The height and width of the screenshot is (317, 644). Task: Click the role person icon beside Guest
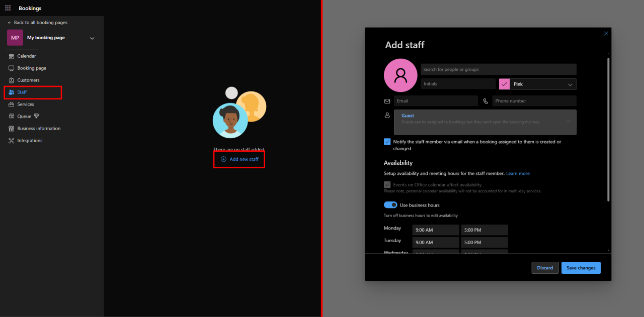387,116
